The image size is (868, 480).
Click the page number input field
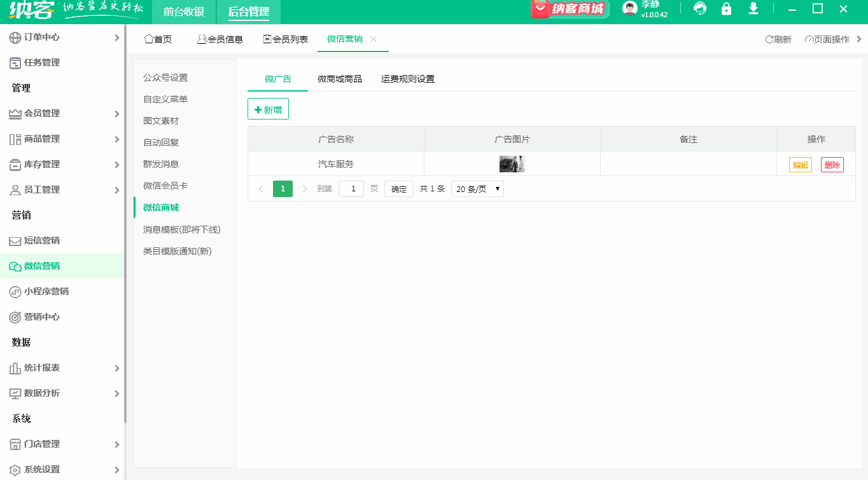pos(351,188)
